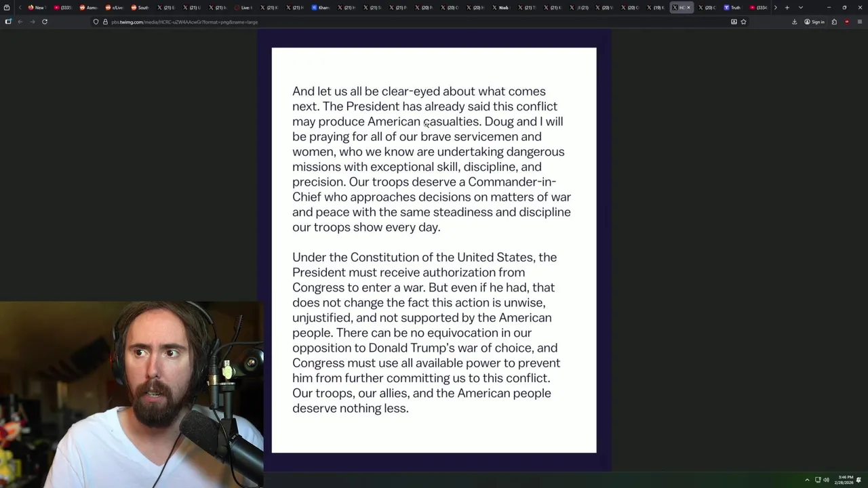Click the webcam overlay of the streamer
Image resolution: width=868 pixels, height=488 pixels.
click(x=132, y=394)
